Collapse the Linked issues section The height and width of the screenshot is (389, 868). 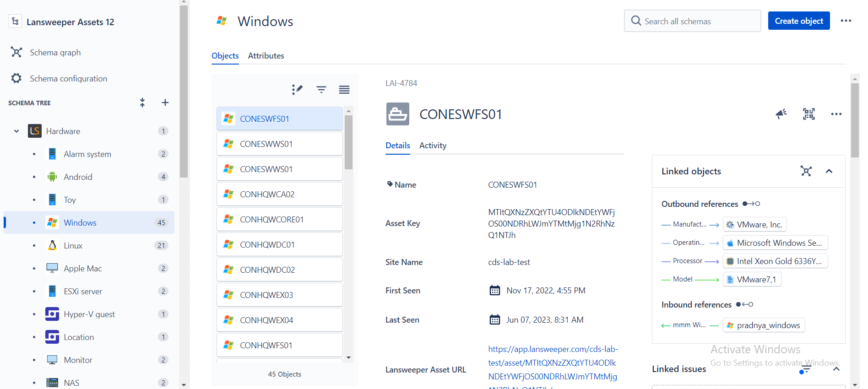[x=836, y=369]
